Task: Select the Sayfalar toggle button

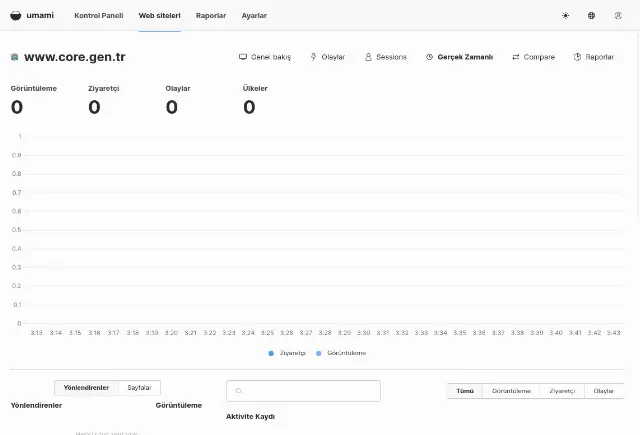Action: tap(140, 388)
